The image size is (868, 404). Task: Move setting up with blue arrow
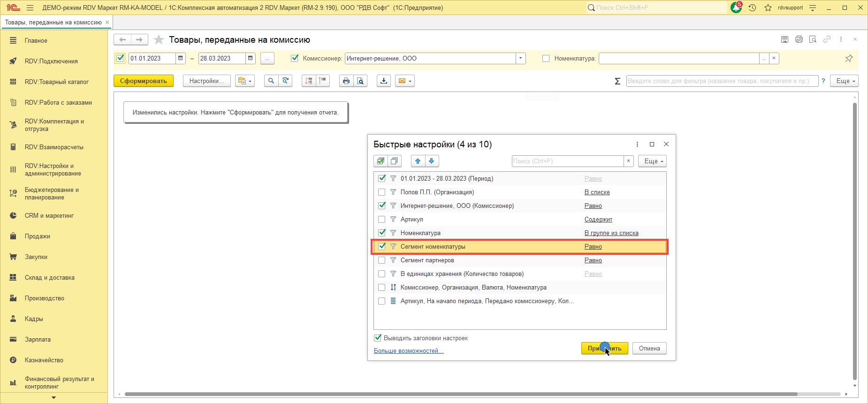pyautogui.click(x=418, y=161)
